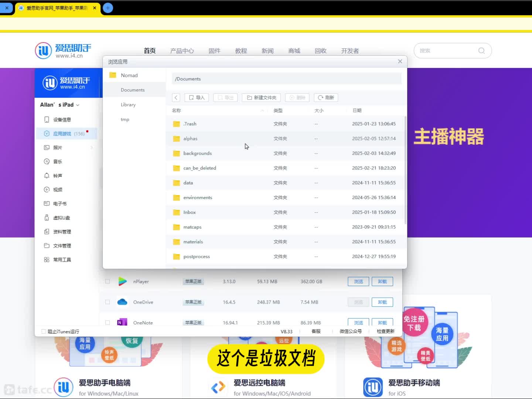The width and height of the screenshot is (532, 399).
Task: Select Library in browse app tree
Action: 134,105
